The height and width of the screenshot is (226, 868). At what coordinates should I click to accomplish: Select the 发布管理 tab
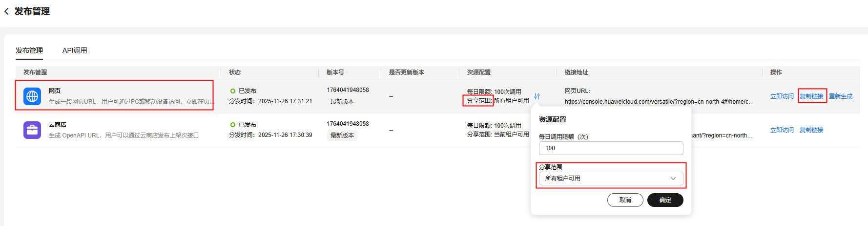tap(29, 50)
